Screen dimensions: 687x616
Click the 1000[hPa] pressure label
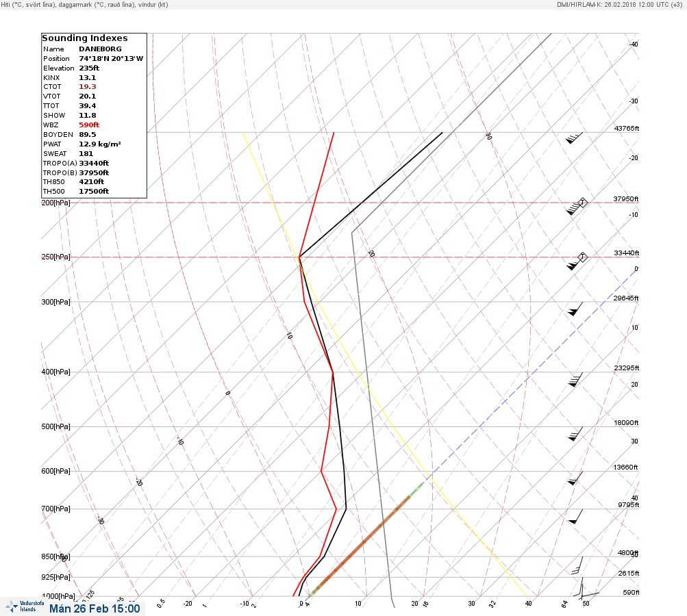(x=58, y=596)
